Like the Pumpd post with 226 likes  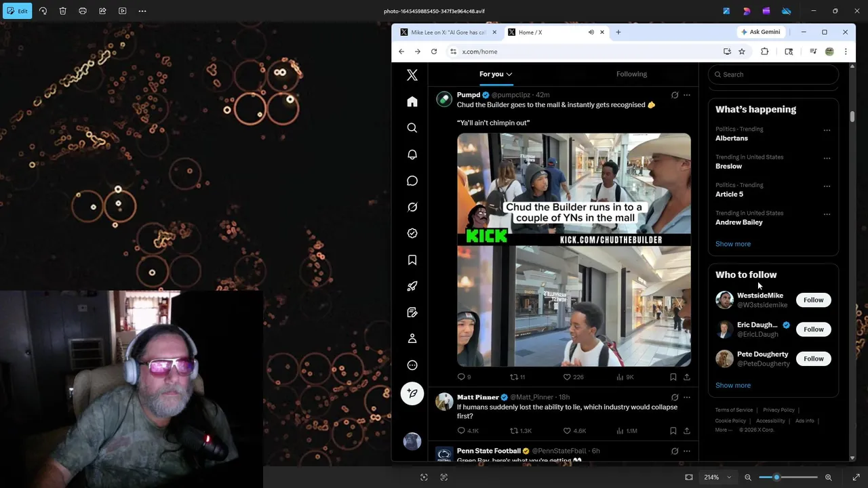click(573, 377)
